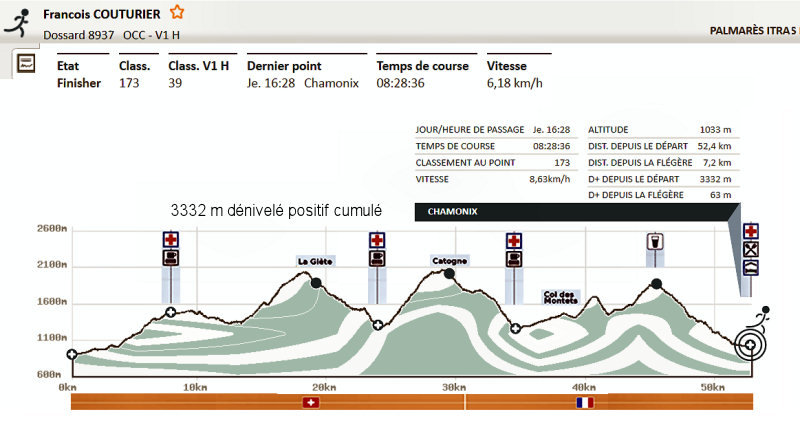Click the first aid icon near 8km
This screenshot has height=447, width=800.
pyautogui.click(x=170, y=239)
